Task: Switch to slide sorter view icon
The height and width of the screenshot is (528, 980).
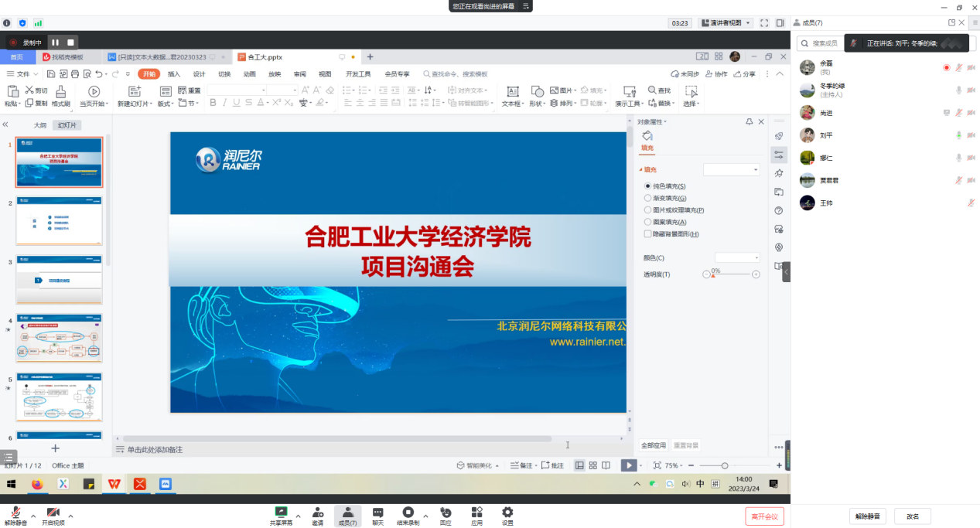Action: tap(593, 465)
